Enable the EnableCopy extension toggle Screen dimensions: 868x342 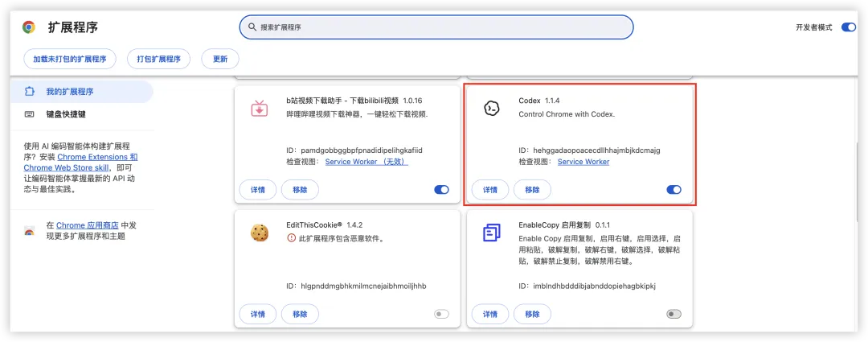[674, 315]
